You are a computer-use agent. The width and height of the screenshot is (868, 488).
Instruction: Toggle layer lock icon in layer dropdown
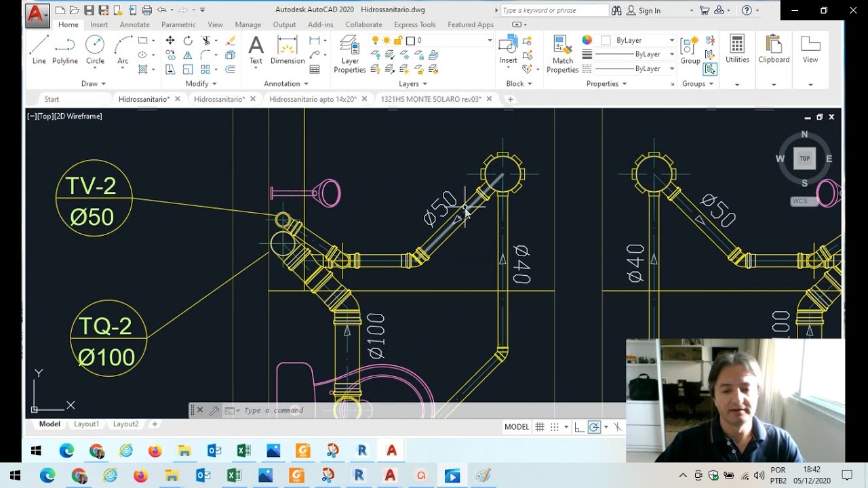[x=399, y=41]
